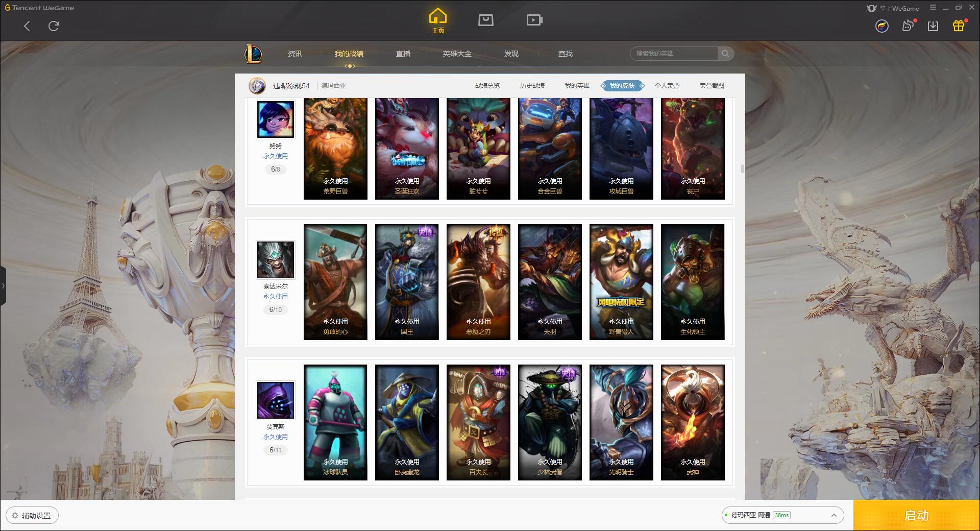
Task: Open 荣誉截图 sub-tab
Action: (712, 86)
